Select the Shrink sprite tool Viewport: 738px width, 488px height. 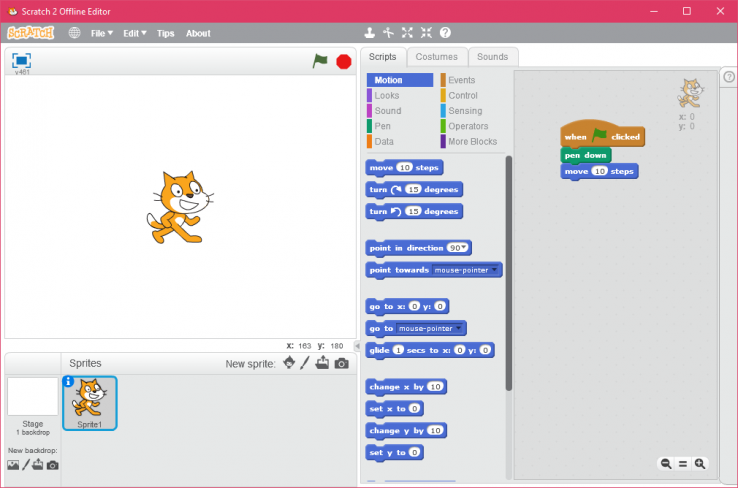coord(427,33)
